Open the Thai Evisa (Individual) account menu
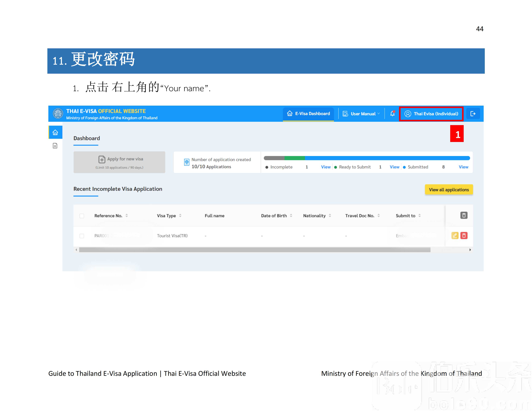This screenshot has height=411, width=532. 431,114
